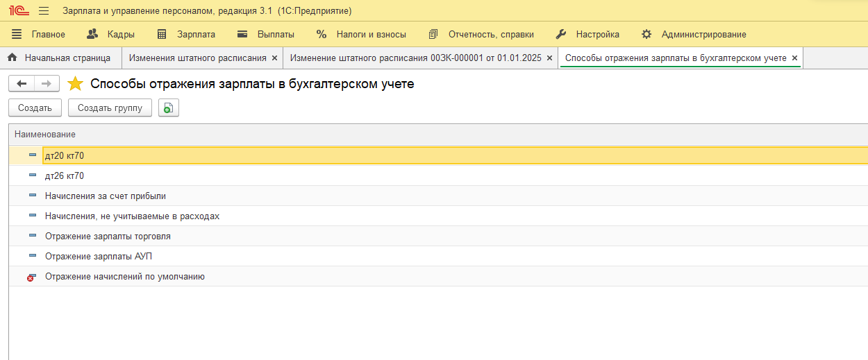Click the copy-item icon next to Создать группу
The height and width of the screenshot is (360, 868).
[168, 108]
